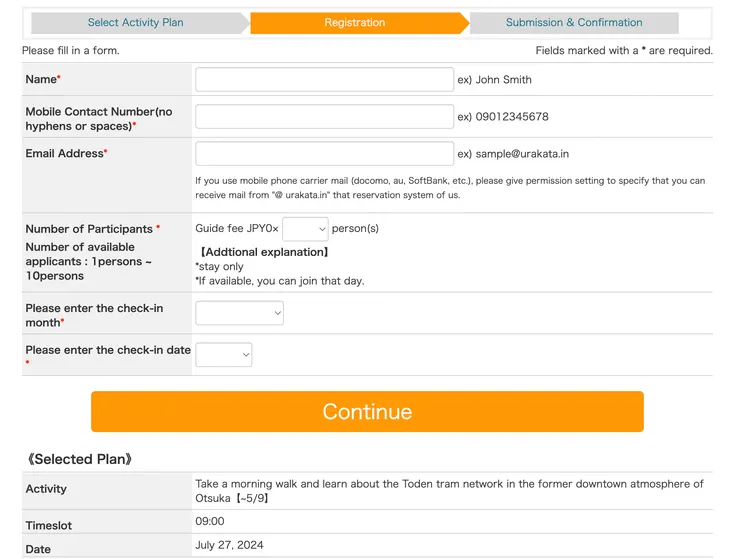740x559 pixels.
Task: Expand the check-in month dropdown
Action: [x=239, y=313]
